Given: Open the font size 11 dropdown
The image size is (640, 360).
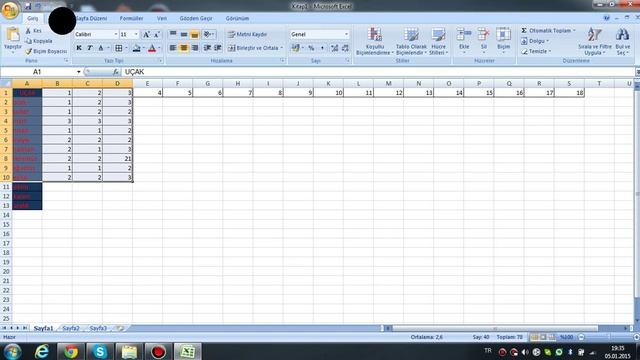Looking at the screenshot, I should [136, 34].
